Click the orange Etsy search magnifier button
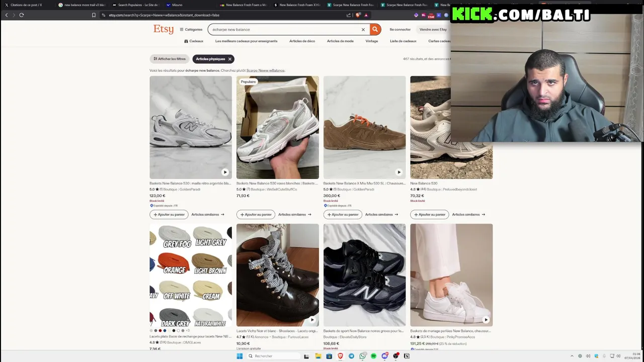 coord(375,29)
